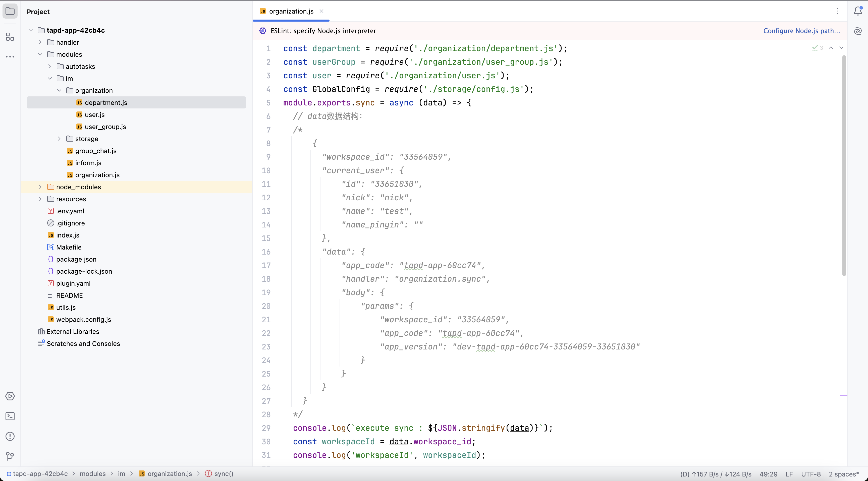Open the inspections widget checkmark indicator
The image size is (868, 481).
tap(818, 48)
